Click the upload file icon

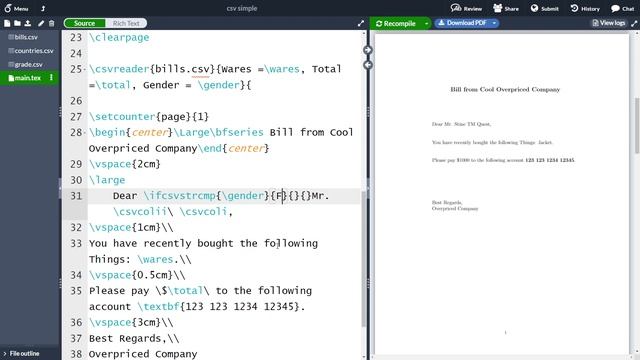(x=28, y=23)
